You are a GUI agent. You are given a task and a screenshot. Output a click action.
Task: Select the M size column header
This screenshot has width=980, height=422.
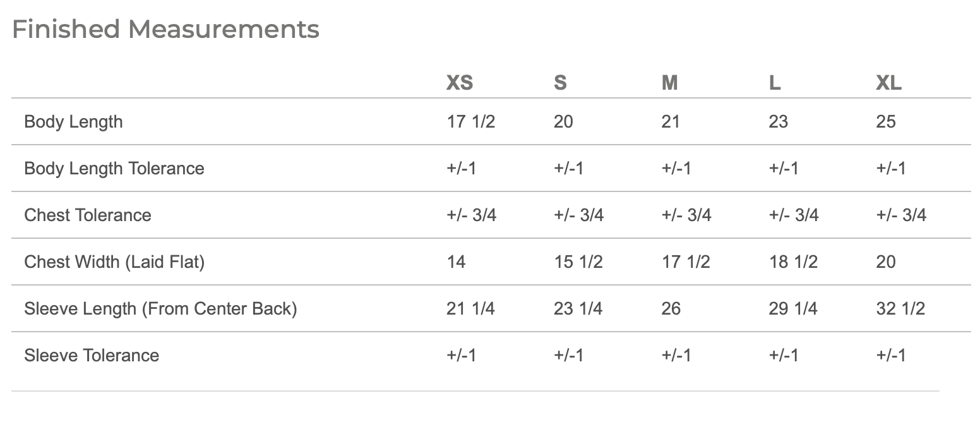click(670, 83)
